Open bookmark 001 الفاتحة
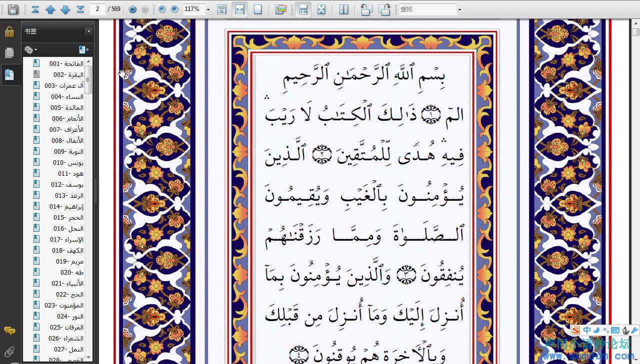This screenshot has width=640, height=364. [x=66, y=64]
